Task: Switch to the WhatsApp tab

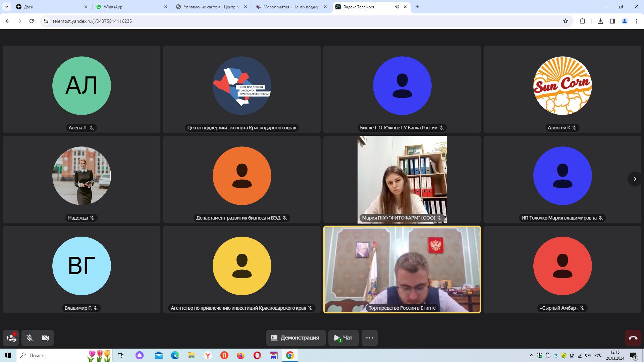Action: pyautogui.click(x=113, y=7)
